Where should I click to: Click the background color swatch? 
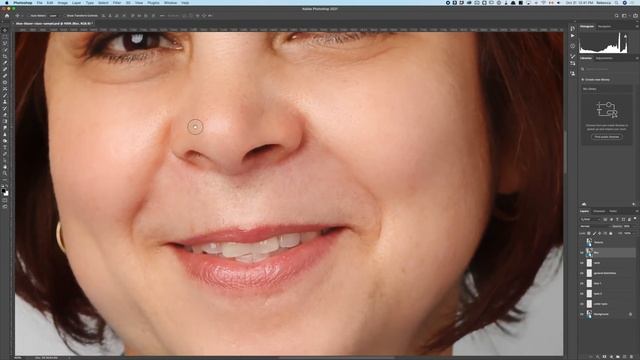point(6,193)
